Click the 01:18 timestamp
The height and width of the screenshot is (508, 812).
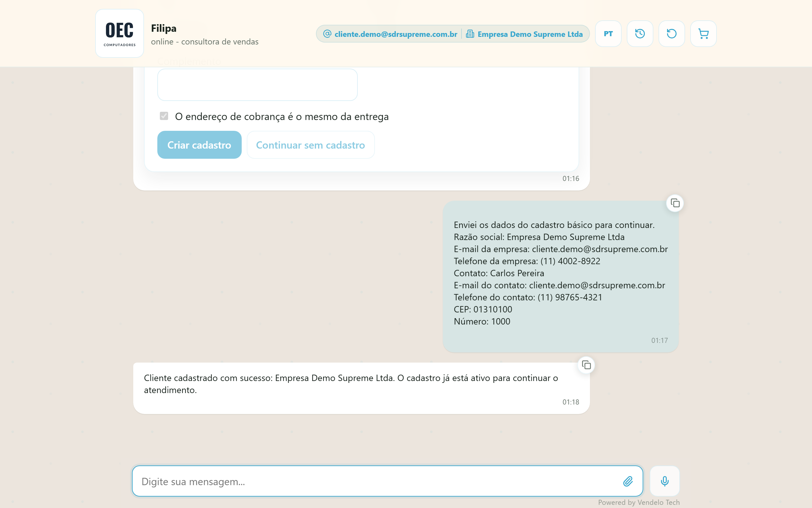571,402
